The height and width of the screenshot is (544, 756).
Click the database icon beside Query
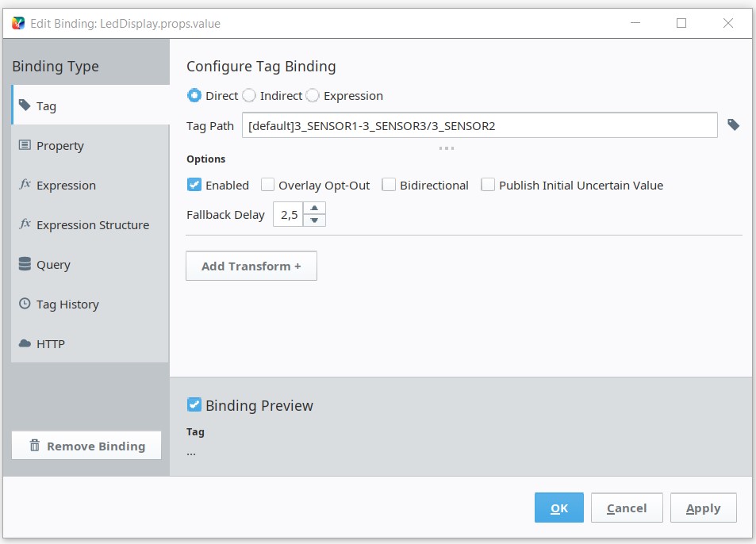pos(25,263)
